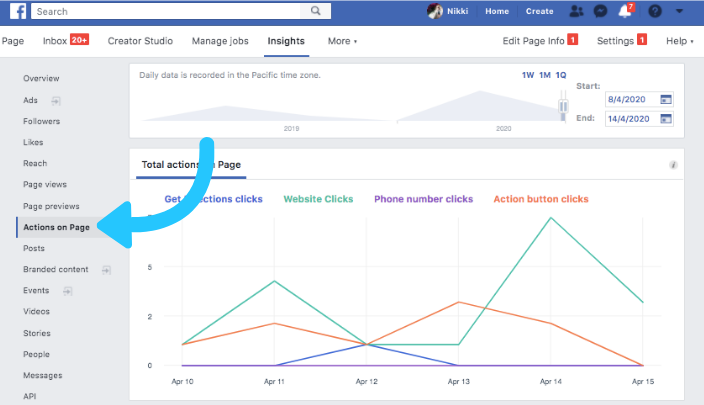Click the Website Clicks peak on Apr 14
The image size is (704, 405).
click(551, 218)
